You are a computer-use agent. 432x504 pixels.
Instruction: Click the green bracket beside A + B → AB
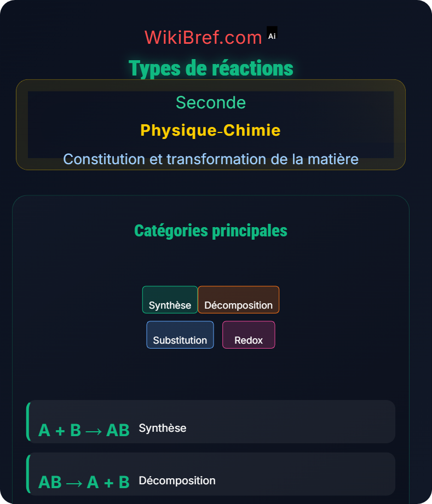(27, 422)
